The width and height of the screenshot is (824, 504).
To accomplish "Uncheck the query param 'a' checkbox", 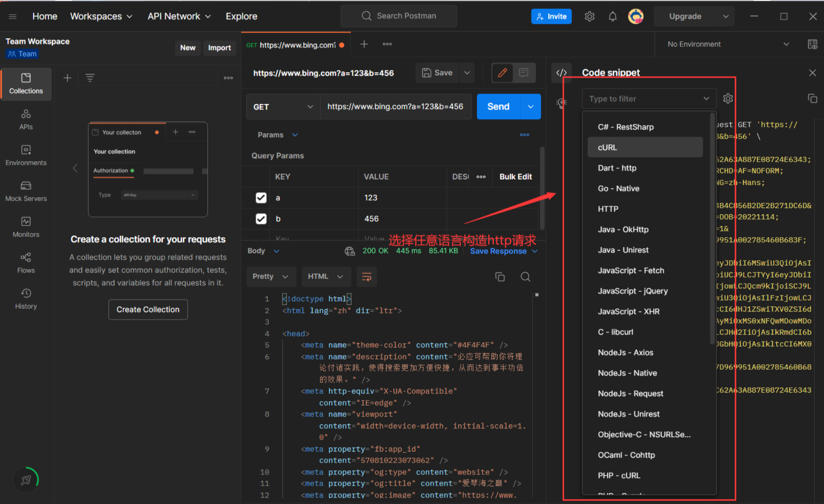I will pyautogui.click(x=261, y=198).
